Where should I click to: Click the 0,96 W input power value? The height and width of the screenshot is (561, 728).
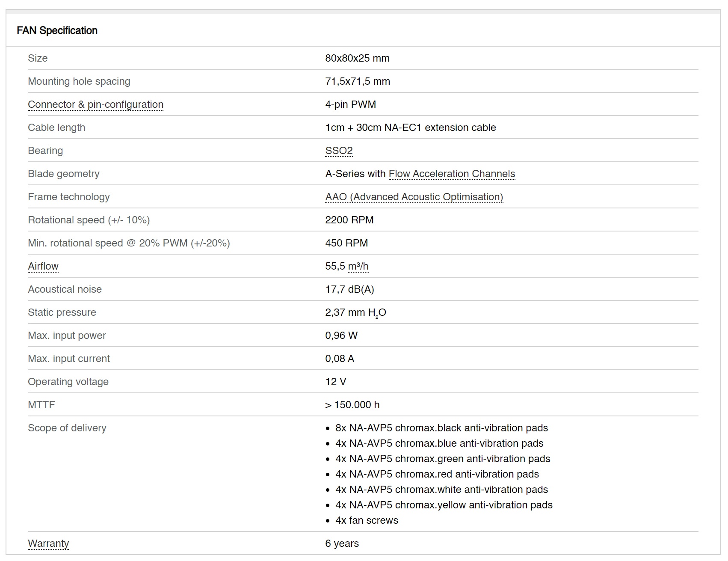(341, 335)
